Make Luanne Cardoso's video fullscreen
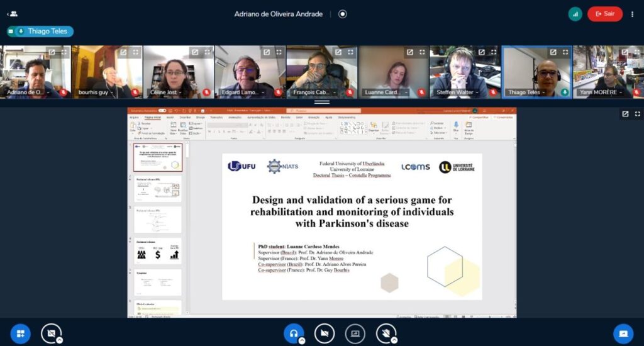The height and width of the screenshot is (346, 644). tap(422, 52)
